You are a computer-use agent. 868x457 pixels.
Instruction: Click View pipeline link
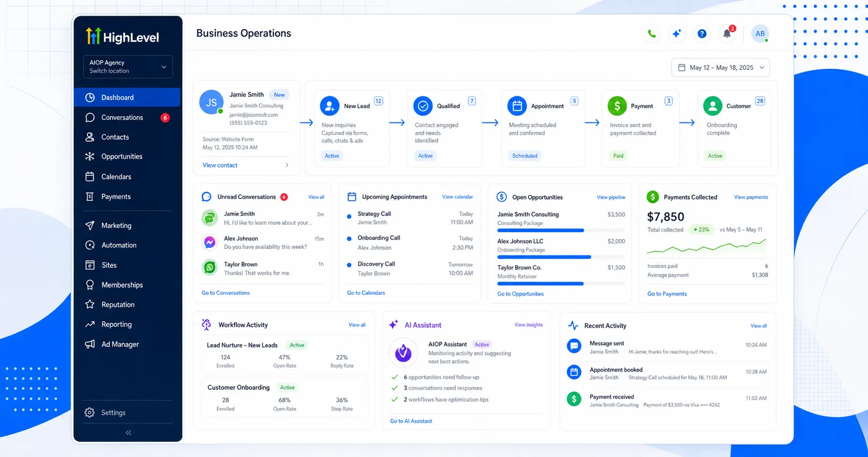click(611, 197)
